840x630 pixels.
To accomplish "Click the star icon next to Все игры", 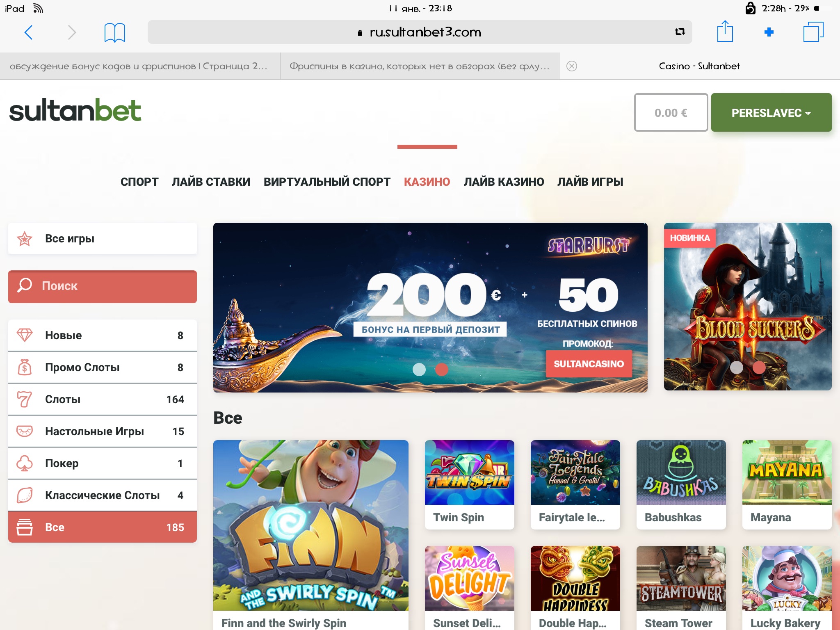I will tap(25, 239).
